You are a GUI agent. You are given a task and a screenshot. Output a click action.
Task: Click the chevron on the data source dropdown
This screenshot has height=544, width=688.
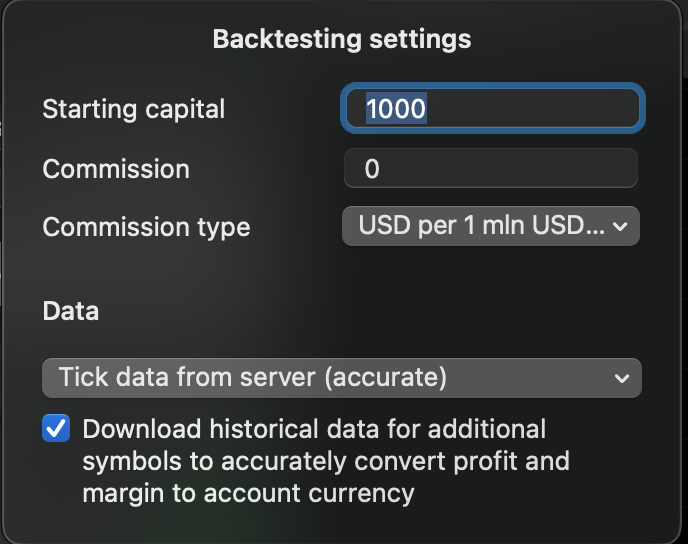click(622, 379)
